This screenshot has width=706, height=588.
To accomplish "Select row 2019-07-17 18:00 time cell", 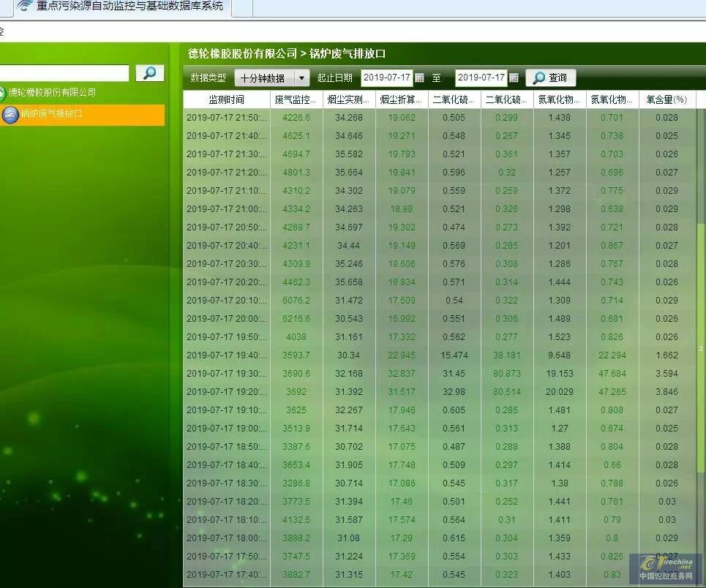I will click(227, 538).
